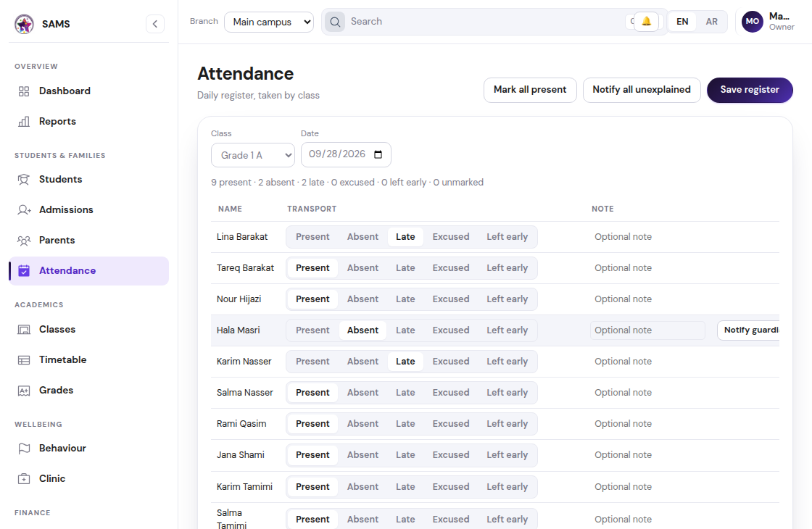Screen dimensions: 812x529
Task: Click the note field for Hala Masri
Action: tap(647, 330)
